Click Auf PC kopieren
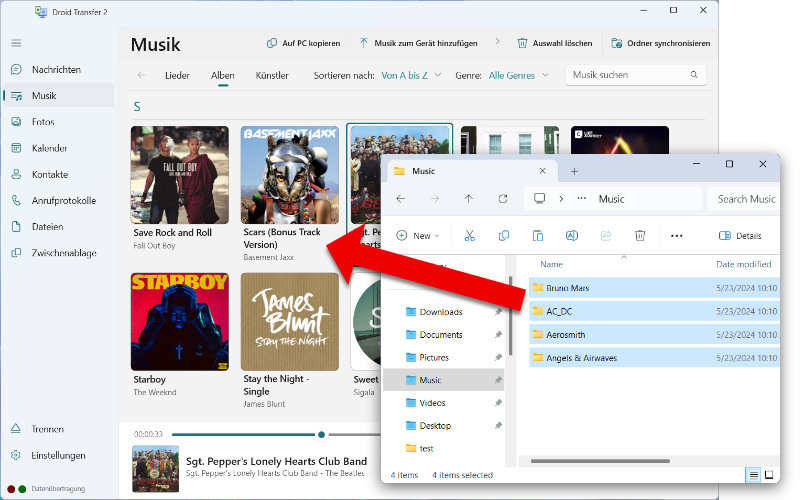The height and width of the screenshot is (500, 800). [304, 43]
